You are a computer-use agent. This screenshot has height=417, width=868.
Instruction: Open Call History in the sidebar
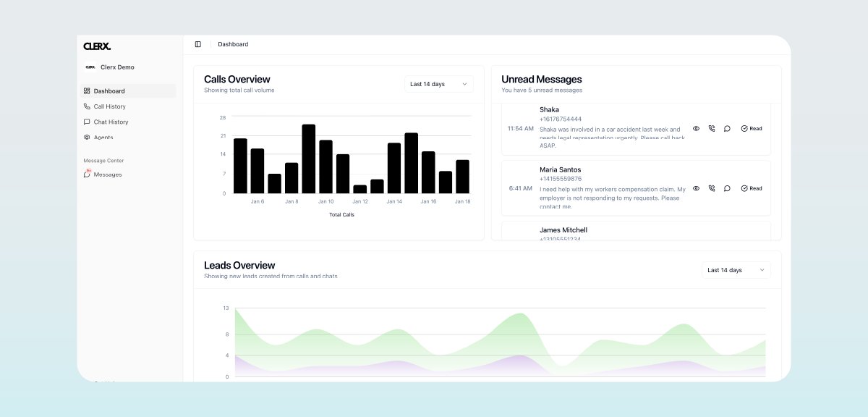point(128,106)
